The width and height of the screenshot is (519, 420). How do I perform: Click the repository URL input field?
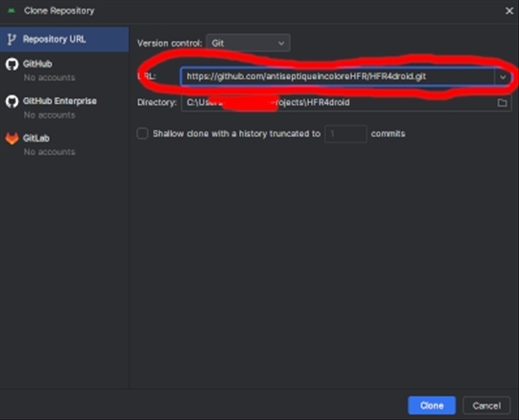(337, 77)
